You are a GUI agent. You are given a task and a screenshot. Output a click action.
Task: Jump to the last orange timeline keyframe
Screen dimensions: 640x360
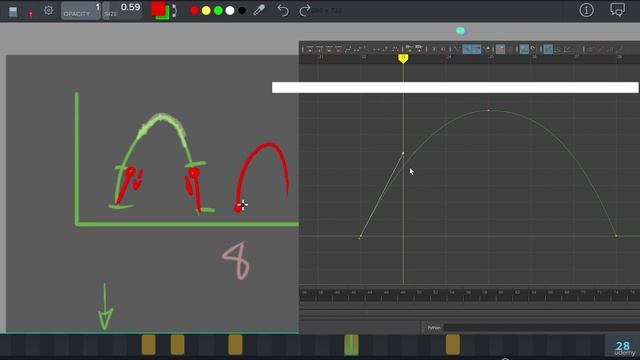453,344
